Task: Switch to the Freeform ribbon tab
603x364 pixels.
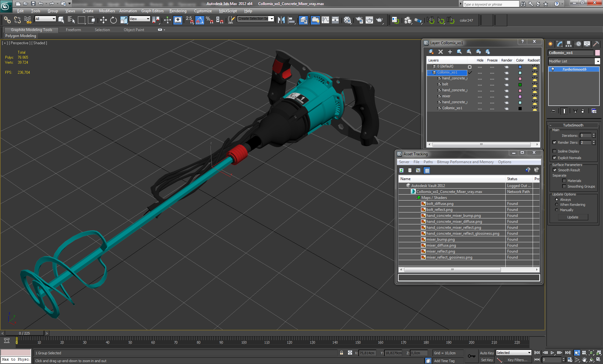Action: 73,30
